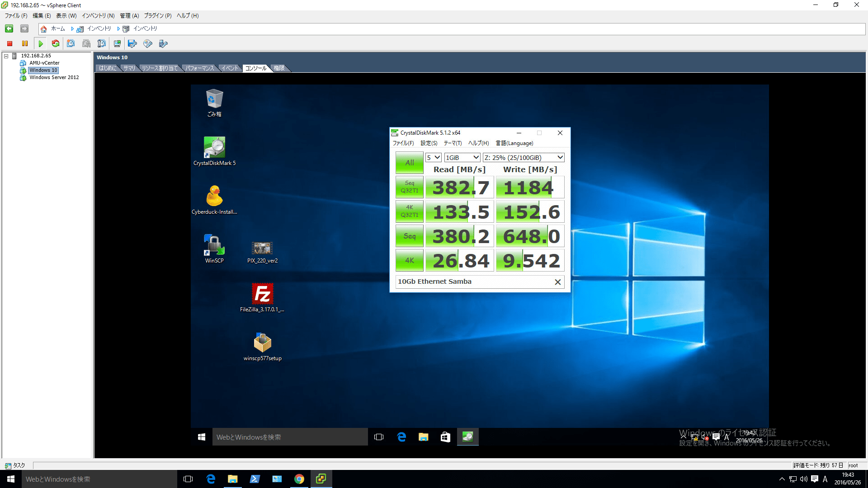
Task: Click the recycle bin ごみ箱 desktop icon
Action: pyautogui.click(x=214, y=103)
